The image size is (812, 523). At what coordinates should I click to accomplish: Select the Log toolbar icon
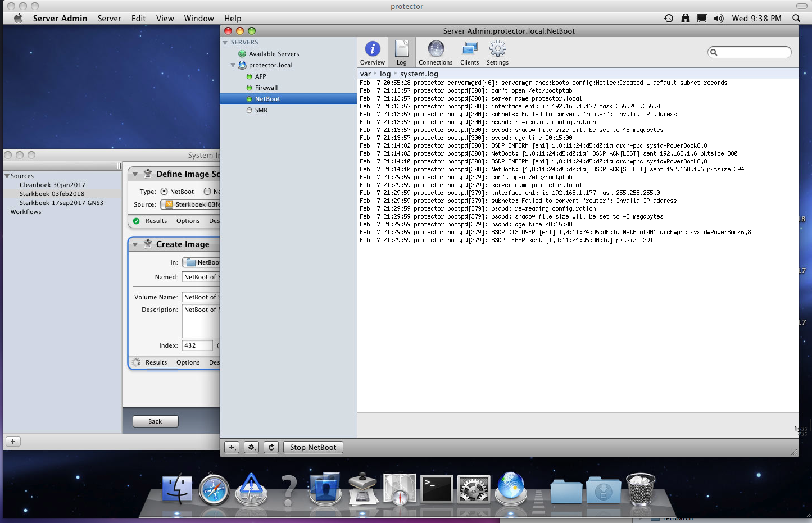(401, 53)
